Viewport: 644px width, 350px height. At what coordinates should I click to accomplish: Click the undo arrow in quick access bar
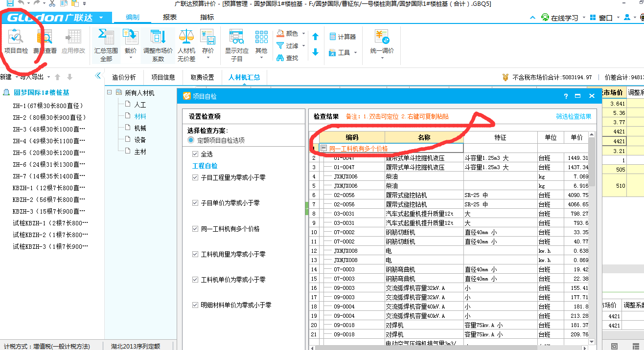point(21,3)
